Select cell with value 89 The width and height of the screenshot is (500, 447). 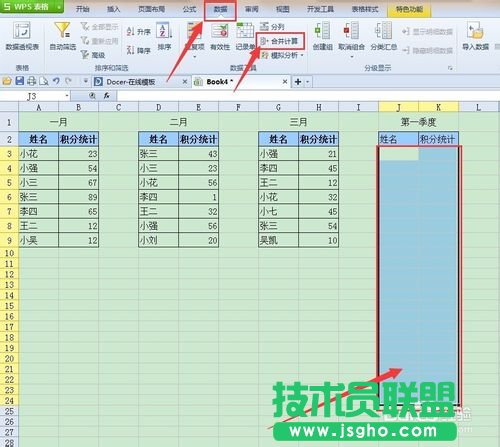pos(79,197)
